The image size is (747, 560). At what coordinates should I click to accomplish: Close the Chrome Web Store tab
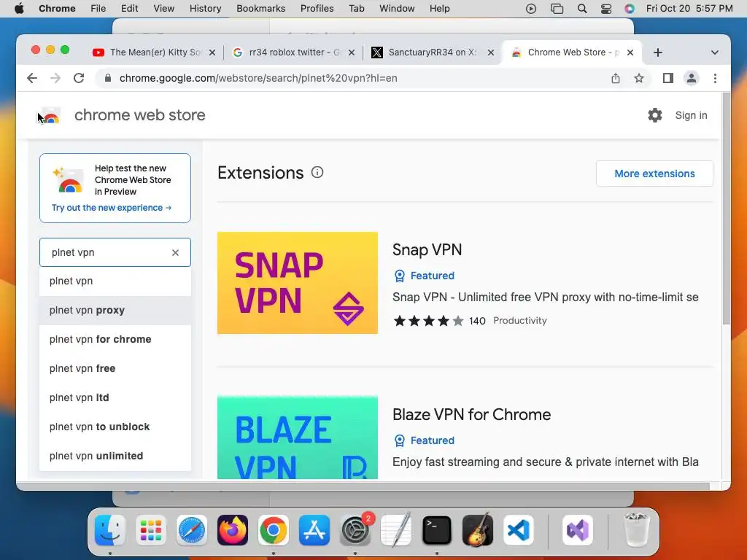pyautogui.click(x=630, y=52)
